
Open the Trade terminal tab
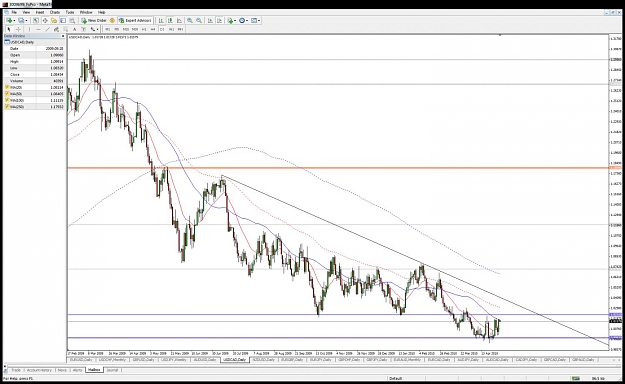[16, 370]
